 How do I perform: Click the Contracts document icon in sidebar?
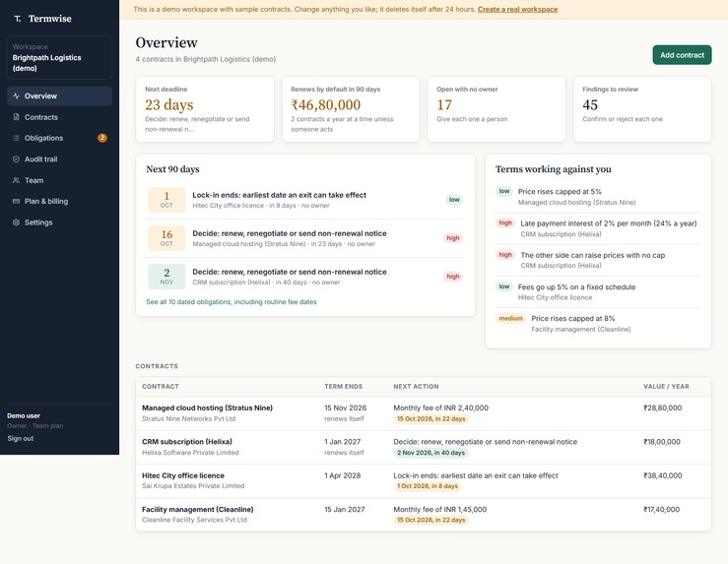pyautogui.click(x=16, y=117)
